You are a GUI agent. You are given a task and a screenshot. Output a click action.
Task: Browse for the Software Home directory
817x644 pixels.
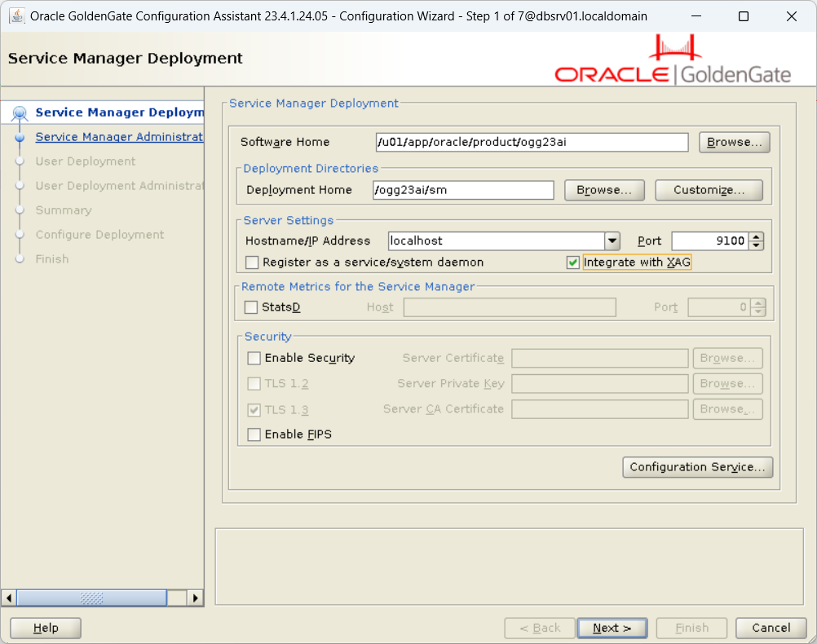tap(734, 142)
